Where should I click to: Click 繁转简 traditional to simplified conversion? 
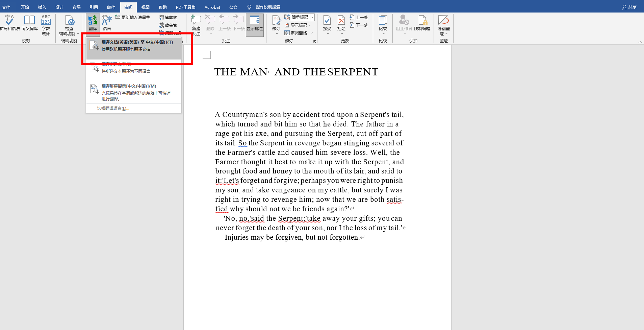pyautogui.click(x=169, y=17)
